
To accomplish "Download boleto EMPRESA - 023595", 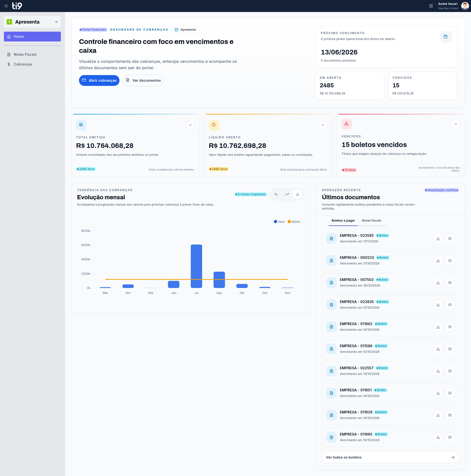I will 438,238.
